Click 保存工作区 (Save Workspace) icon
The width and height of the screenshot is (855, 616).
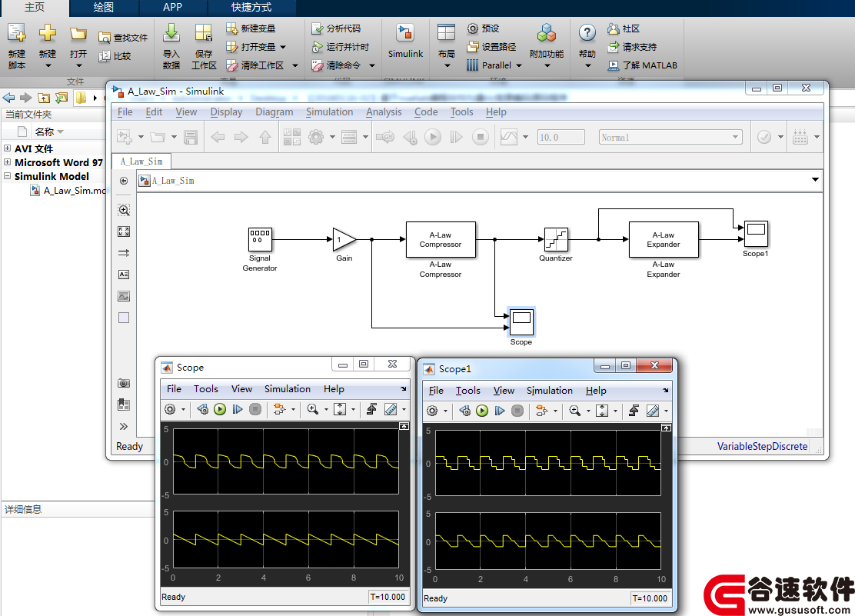click(x=204, y=33)
